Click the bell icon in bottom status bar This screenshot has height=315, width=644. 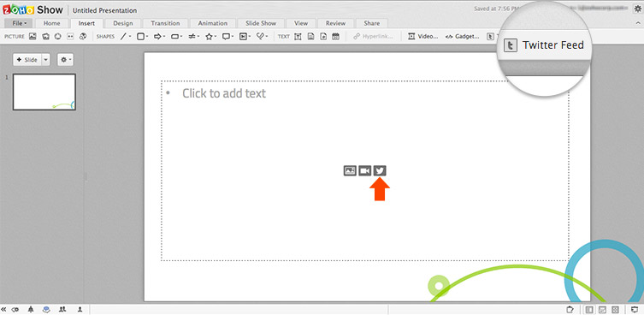tap(31, 309)
